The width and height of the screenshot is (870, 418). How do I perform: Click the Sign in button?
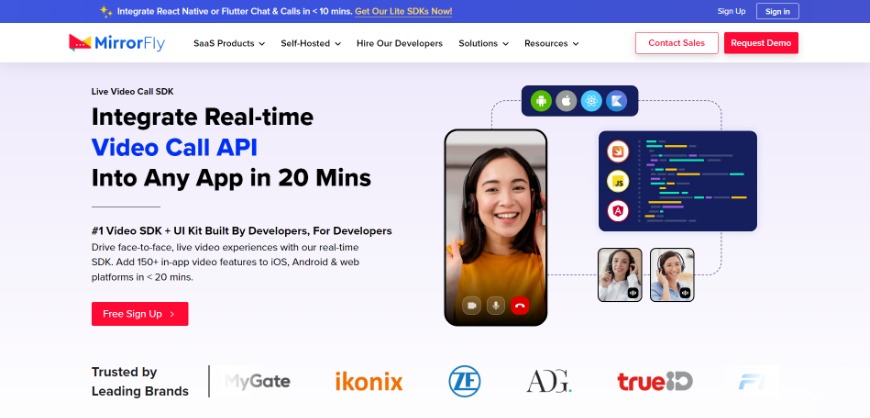click(777, 11)
